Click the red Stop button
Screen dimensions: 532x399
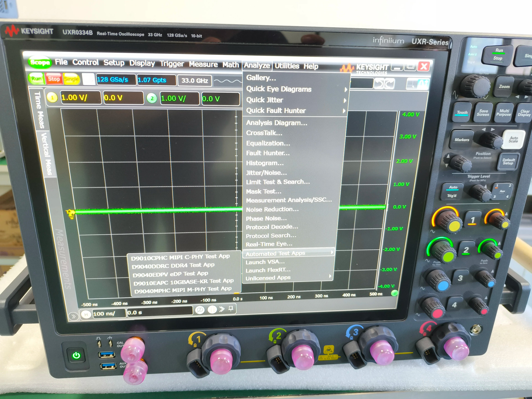click(54, 79)
